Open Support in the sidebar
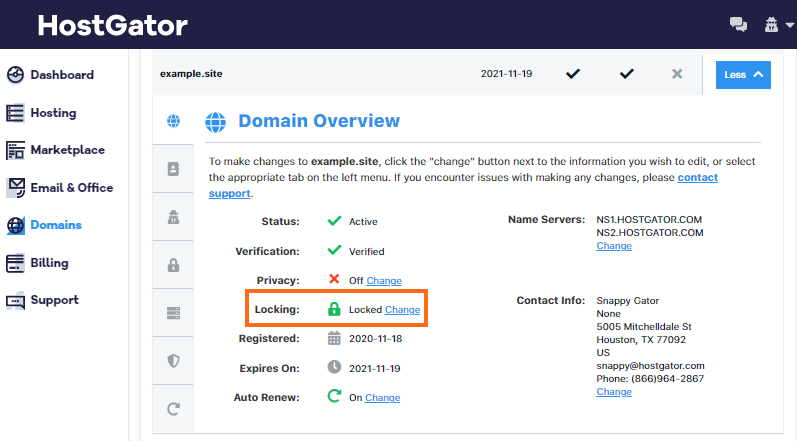Image resolution: width=797 pixels, height=441 pixels. [x=54, y=300]
